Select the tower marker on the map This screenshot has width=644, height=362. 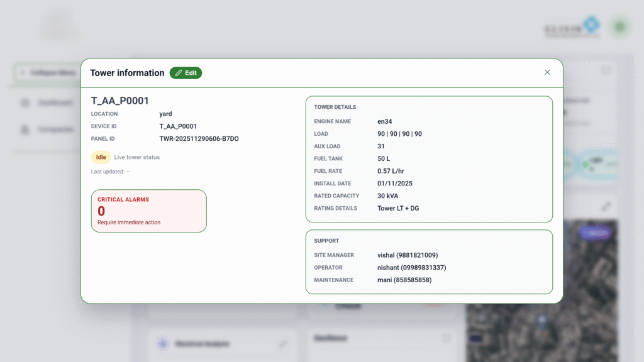coord(541,320)
